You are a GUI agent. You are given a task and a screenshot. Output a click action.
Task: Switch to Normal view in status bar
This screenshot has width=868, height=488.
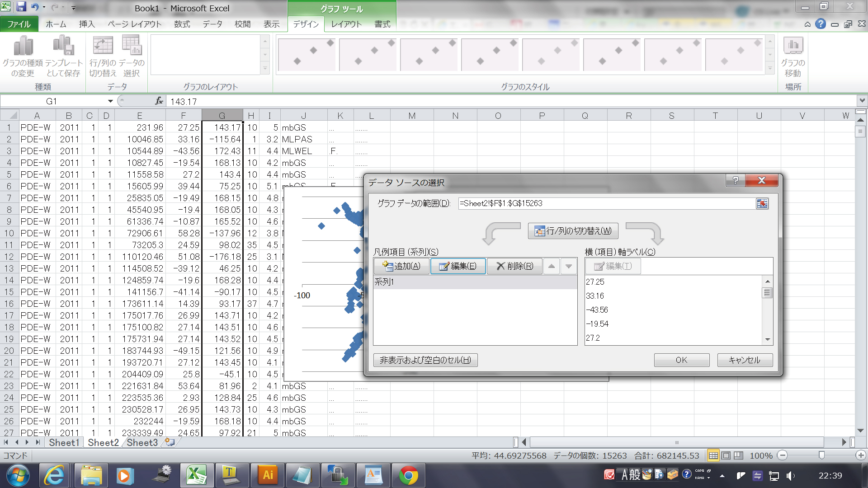pos(713,455)
